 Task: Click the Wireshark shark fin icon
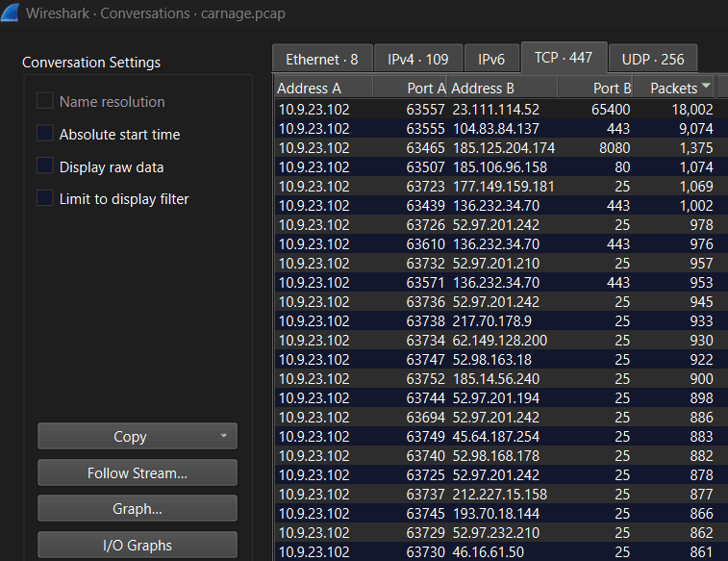(10, 13)
